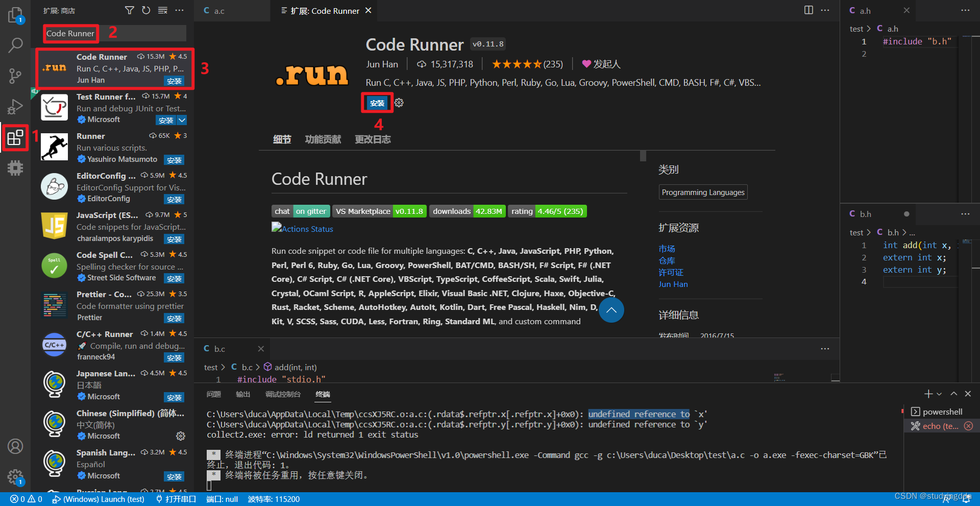Image resolution: width=980 pixels, height=506 pixels.
Task: Create a new terminal with plus icon
Action: tap(928, 394)
